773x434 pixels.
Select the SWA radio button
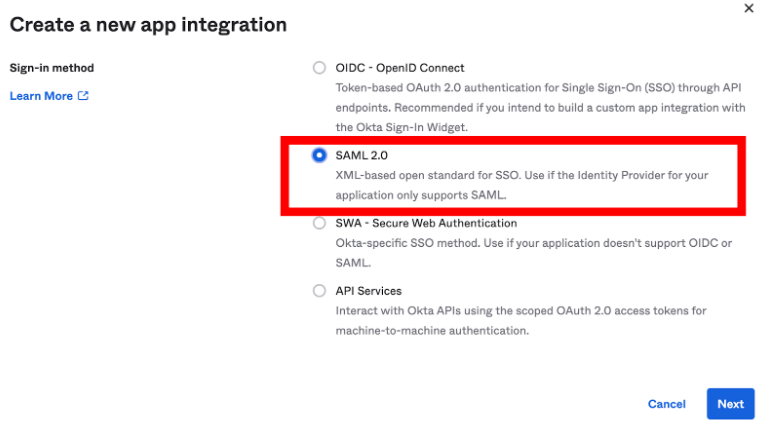click(x=319, y=223)
